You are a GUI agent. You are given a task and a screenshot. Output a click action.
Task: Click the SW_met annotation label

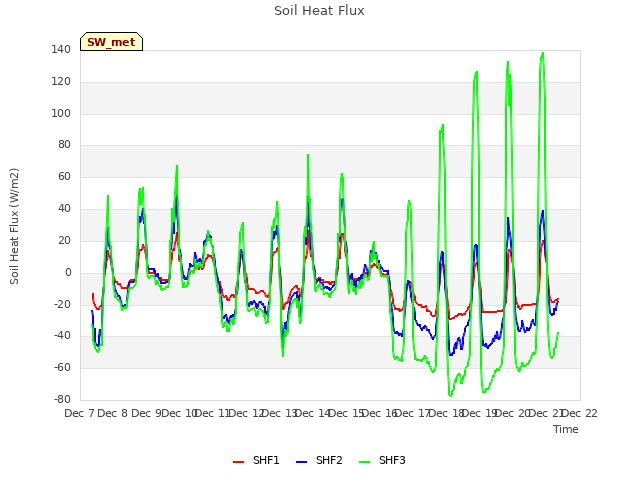click(x=111, y=42)
